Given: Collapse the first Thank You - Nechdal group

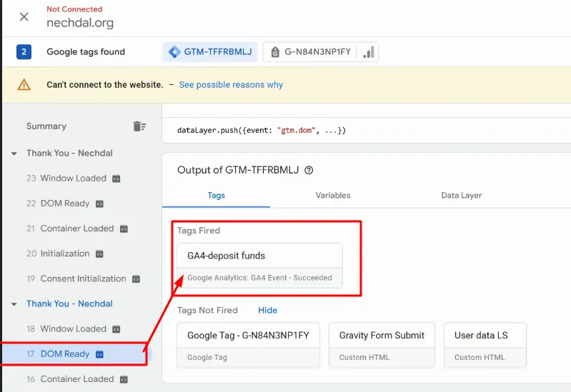Looking at the screenshot, I should click(14, 154).
